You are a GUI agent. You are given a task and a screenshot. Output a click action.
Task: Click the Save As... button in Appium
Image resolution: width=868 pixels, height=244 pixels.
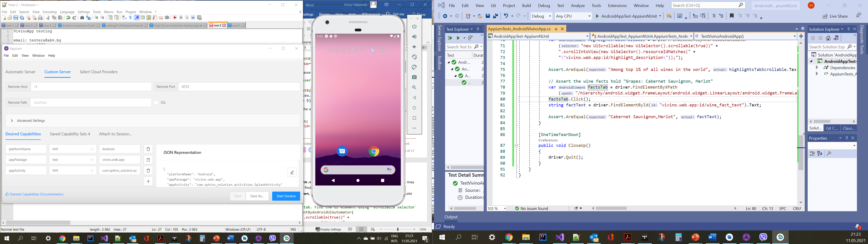pos(257,196)
